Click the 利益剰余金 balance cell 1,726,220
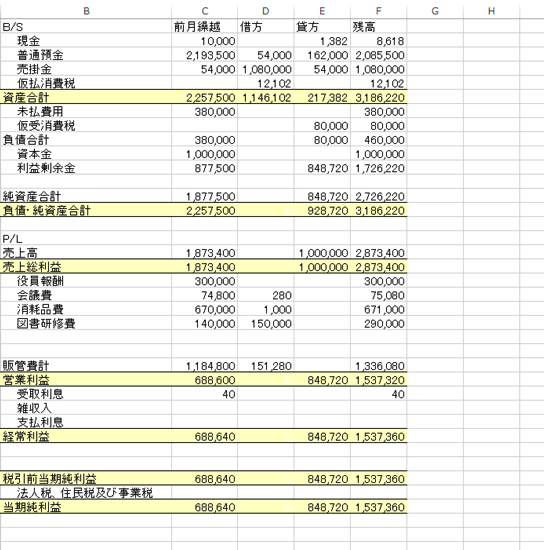The image size is (544, 550). click(378, 168)
